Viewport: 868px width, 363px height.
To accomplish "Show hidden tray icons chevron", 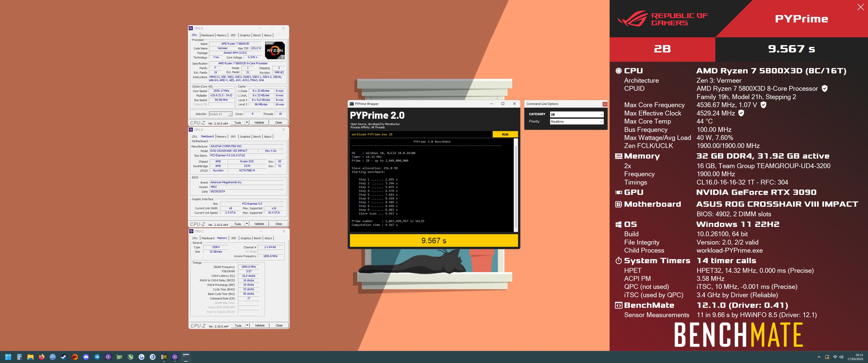I will click(819, 357).
